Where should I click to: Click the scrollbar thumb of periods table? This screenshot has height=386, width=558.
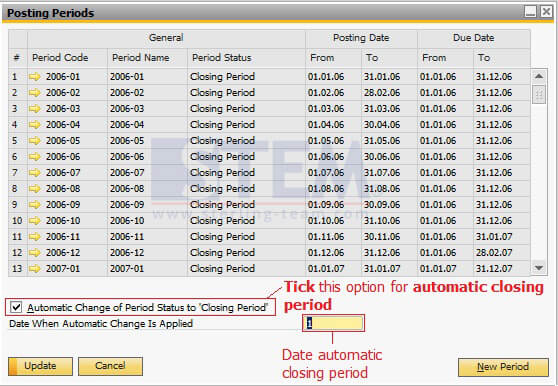click(539, 95)
